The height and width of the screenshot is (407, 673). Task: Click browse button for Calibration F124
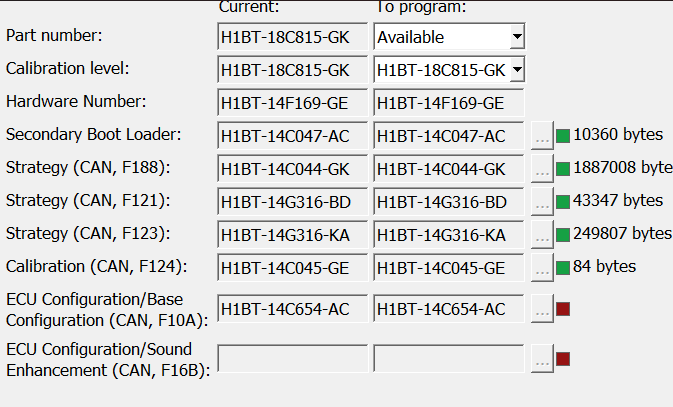tap(541, 268)
